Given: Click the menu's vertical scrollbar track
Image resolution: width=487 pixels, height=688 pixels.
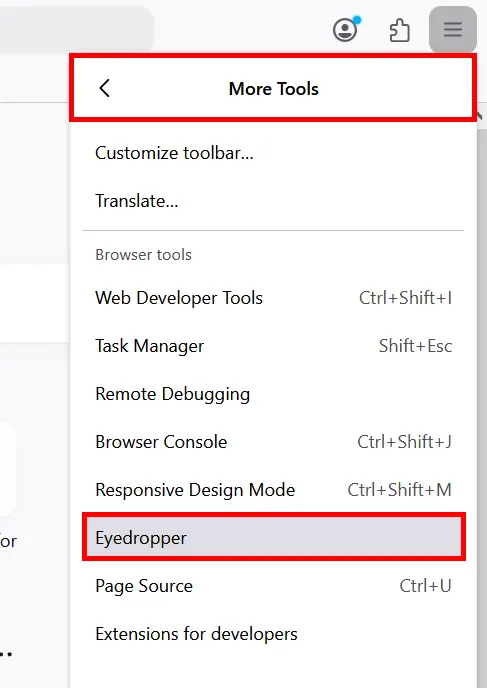Looking at the screenshot, I should point(482,395).
